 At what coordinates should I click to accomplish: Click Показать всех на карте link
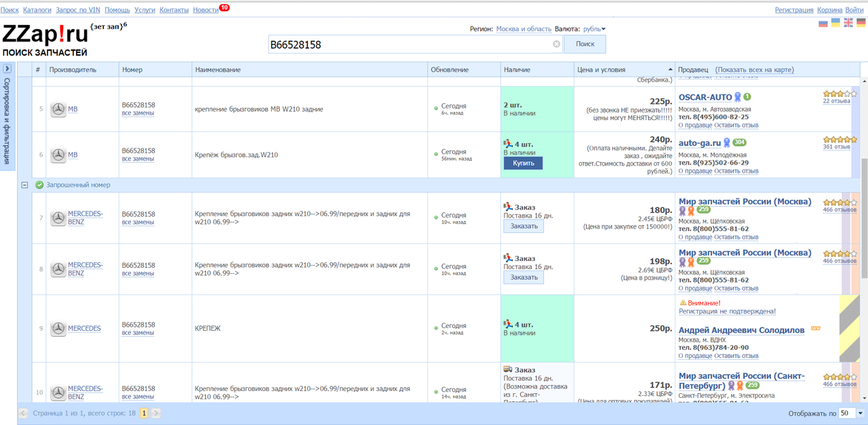coord(755,70)
